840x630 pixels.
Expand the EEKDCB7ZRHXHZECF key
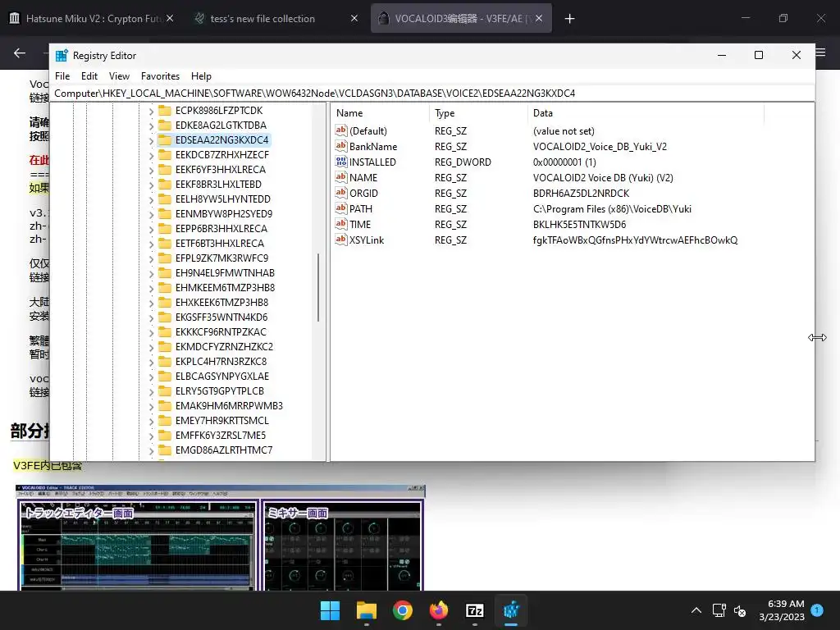(151, 155)
